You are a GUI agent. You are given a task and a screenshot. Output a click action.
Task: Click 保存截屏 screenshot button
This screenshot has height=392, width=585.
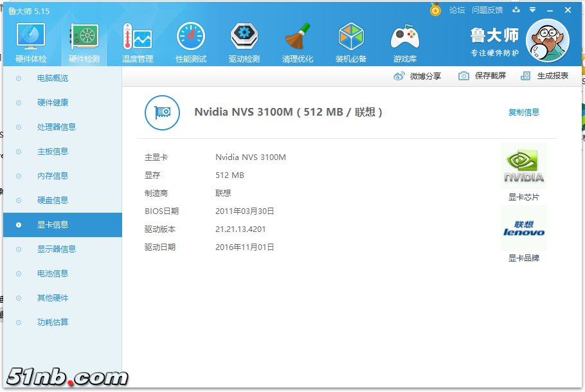coord(482,76)
